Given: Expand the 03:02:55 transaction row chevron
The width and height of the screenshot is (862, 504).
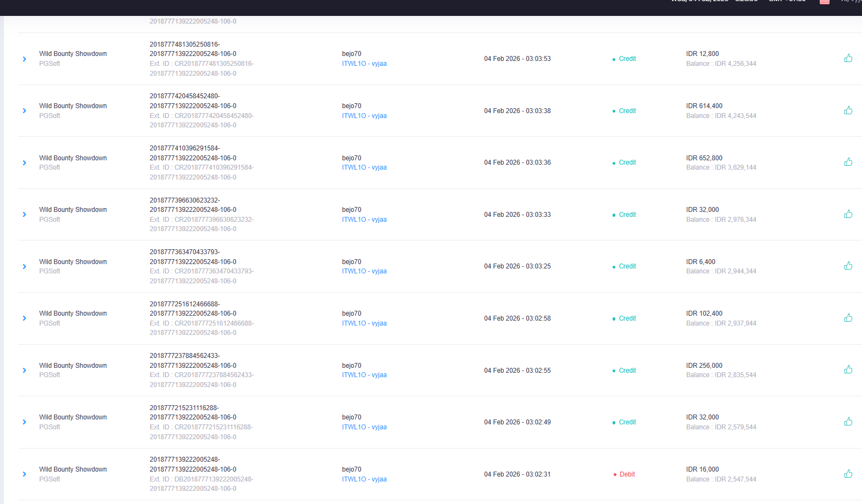Looking at the screenshot, I should point(24,371).
